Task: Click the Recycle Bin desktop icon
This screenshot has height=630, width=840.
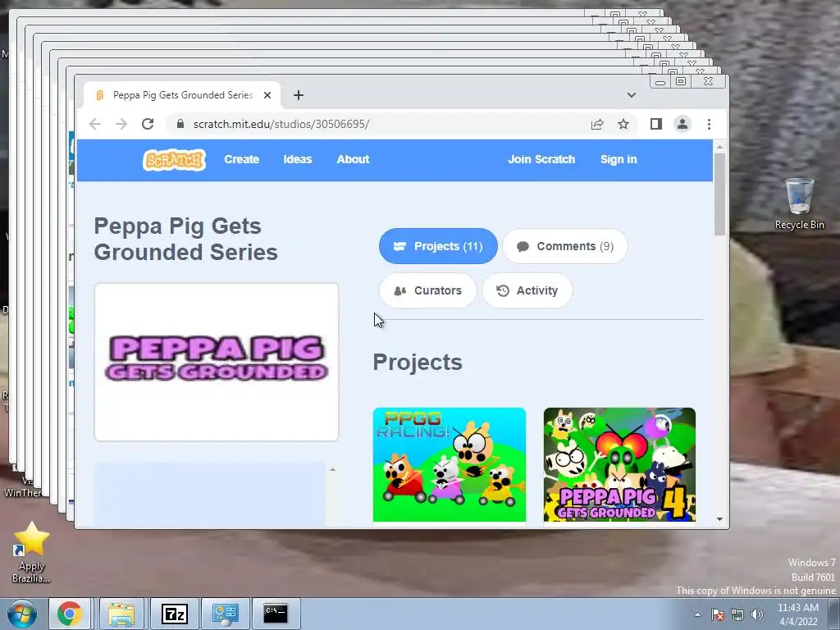Action: [799, 203]
